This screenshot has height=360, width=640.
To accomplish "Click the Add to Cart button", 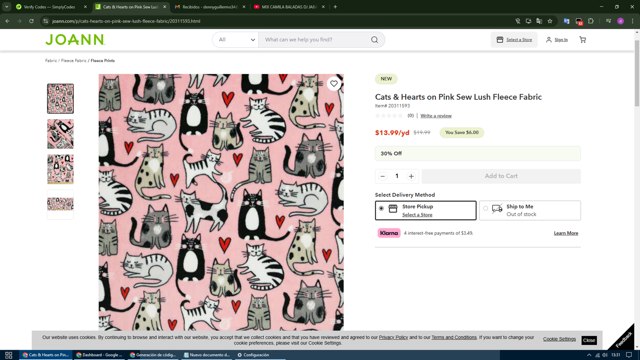I will [x=501, y=176].
